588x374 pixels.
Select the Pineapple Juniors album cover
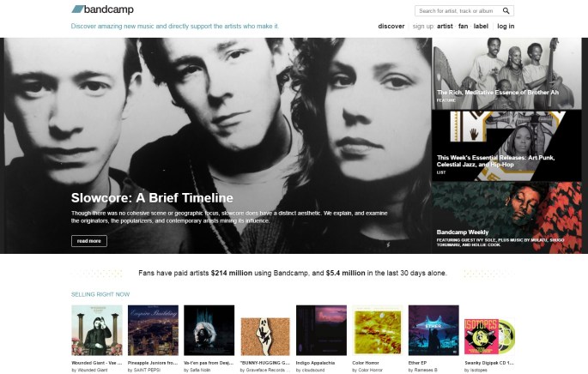coord(153,330)
